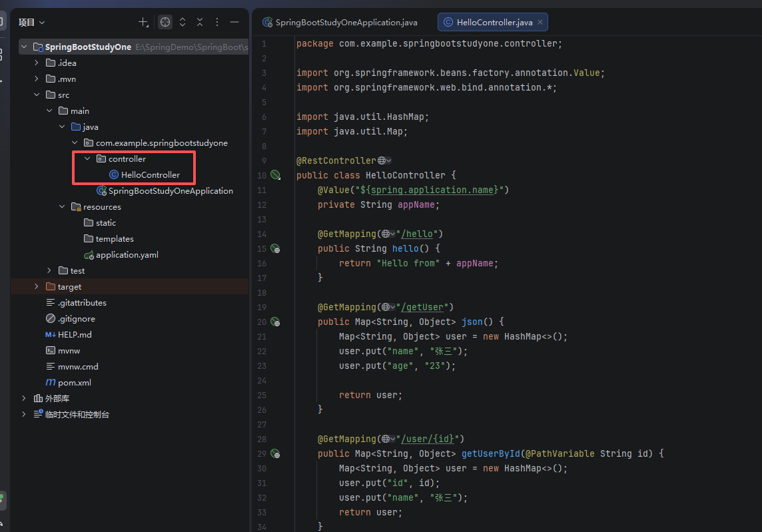Click expand all tree icon
Image resolution: width=762 pixels, height=532 pixels.
point(183,22)
